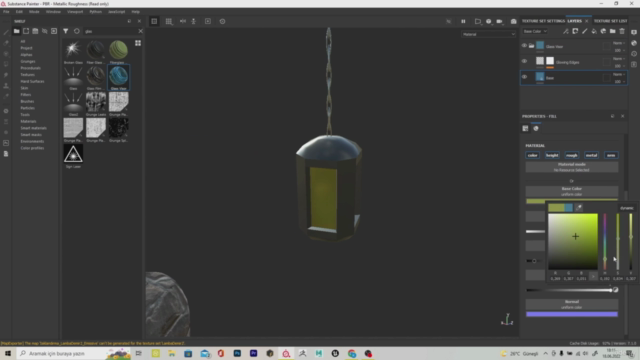This screenshot has width=640, height=360.
Task: Open the Material viewport mode dropdown
Action: [489, 34]
